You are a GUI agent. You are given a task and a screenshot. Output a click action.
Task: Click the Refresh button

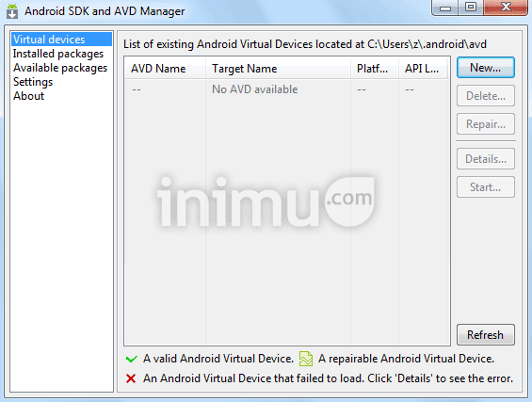(486, 335)
